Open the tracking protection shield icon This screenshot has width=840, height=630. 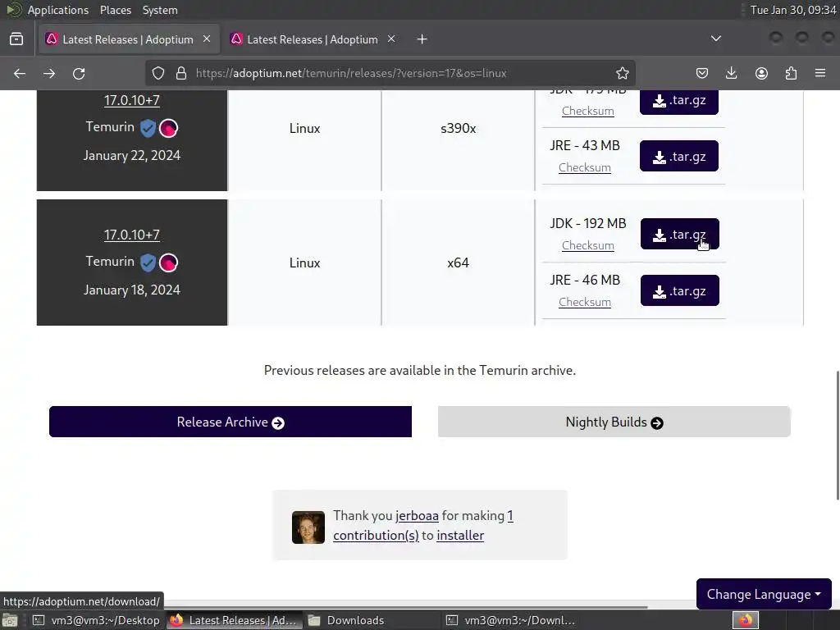pyautogui.click(x=158, y=73)
